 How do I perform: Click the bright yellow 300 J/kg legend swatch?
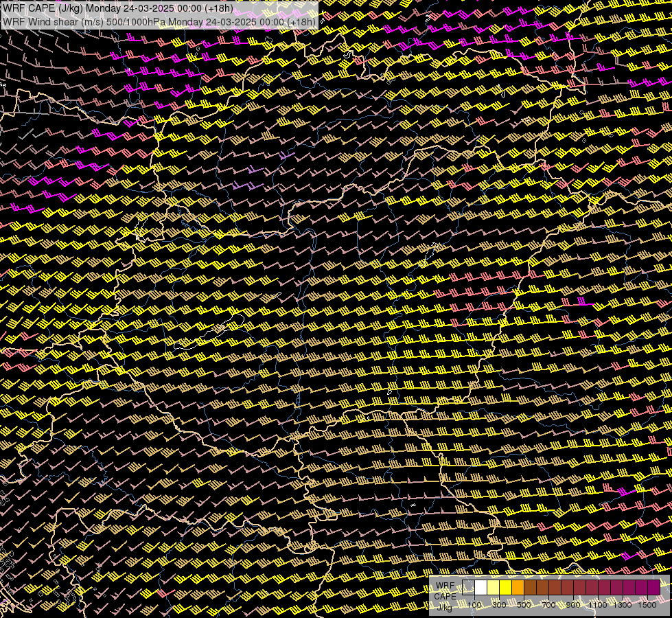point(506,588)
